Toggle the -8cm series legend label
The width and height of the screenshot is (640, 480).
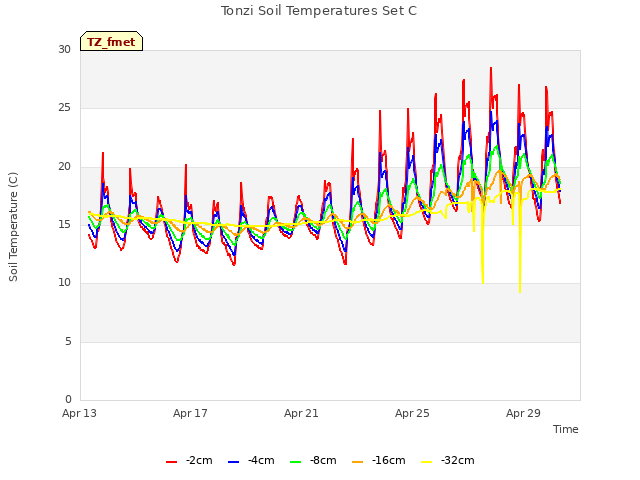coord(323,460)
